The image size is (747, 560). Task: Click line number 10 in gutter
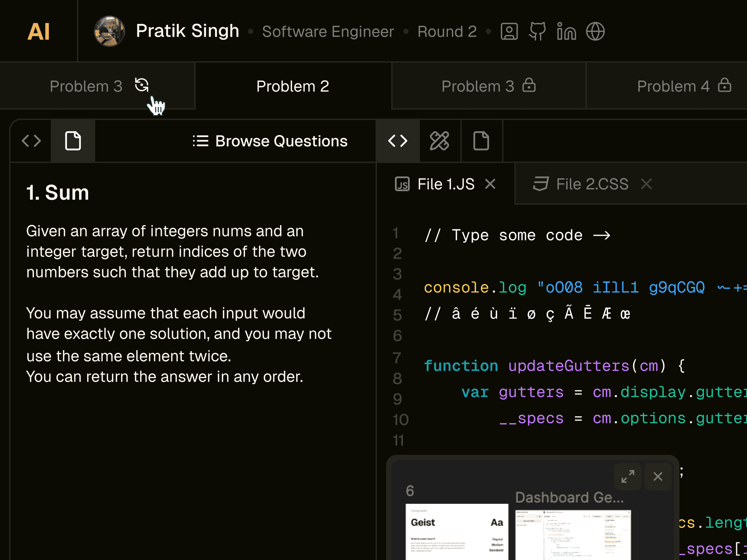coord(401,420)
